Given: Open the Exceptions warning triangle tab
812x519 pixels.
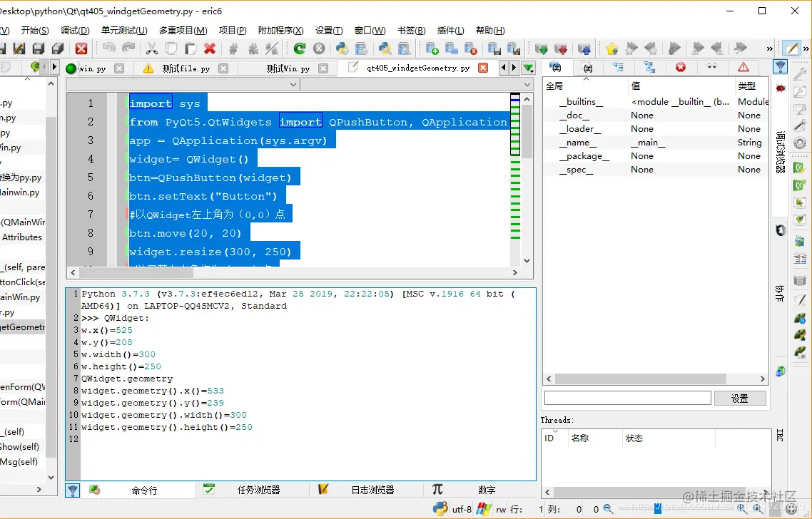Looking at the screenshot, I should pyautogui.click(x=743, y=67).
